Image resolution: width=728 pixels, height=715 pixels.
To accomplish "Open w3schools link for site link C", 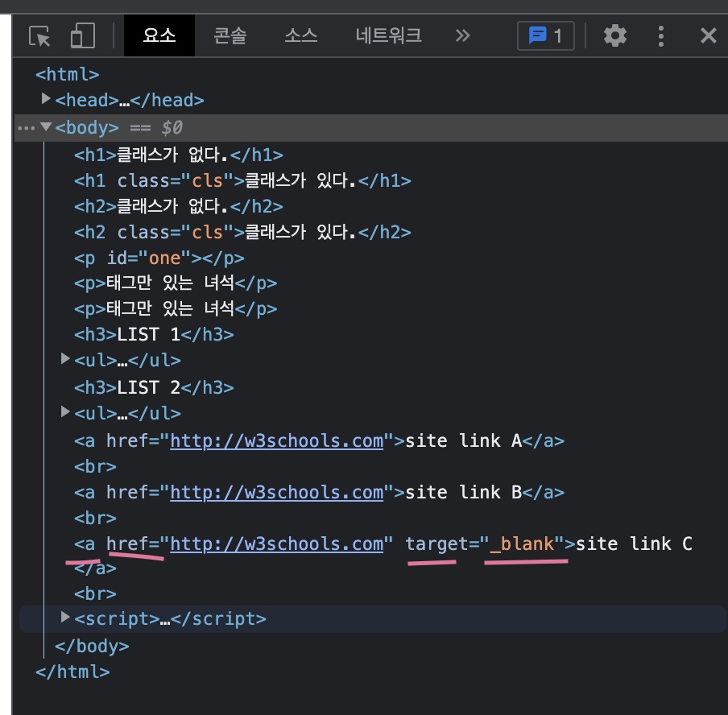I will [277, 544].
